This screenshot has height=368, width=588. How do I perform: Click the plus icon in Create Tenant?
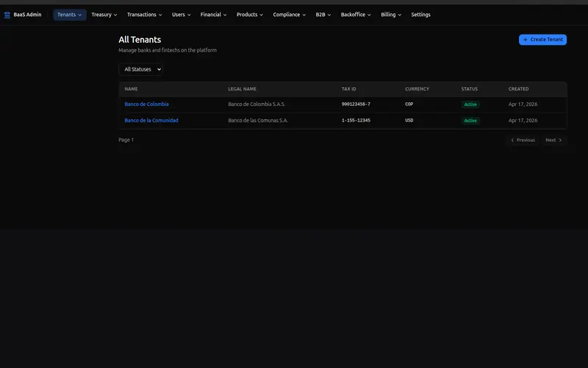coord(526,40)
